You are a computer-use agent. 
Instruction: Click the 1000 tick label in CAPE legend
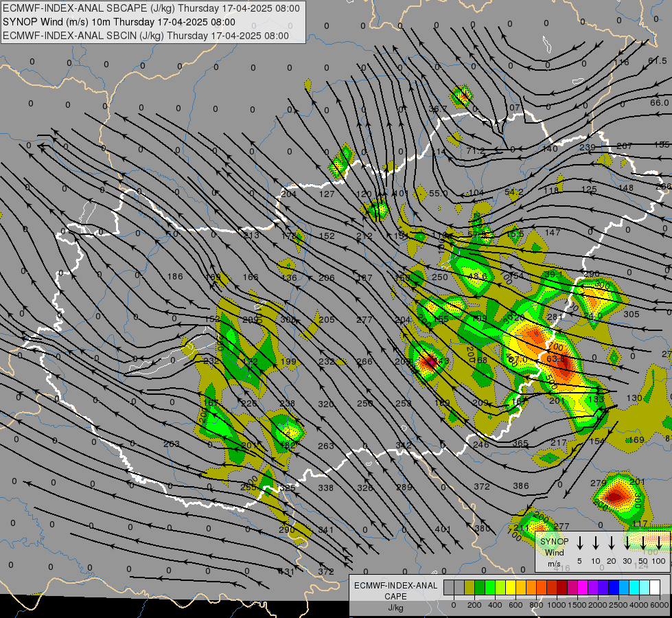[x=557, y=605]
